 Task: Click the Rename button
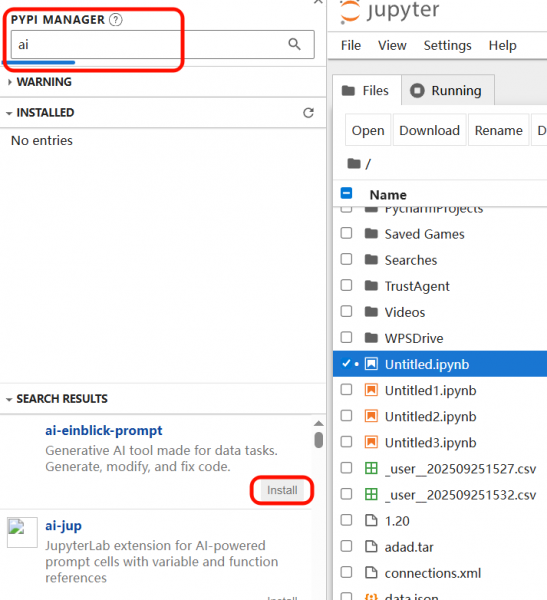(498, 130)
